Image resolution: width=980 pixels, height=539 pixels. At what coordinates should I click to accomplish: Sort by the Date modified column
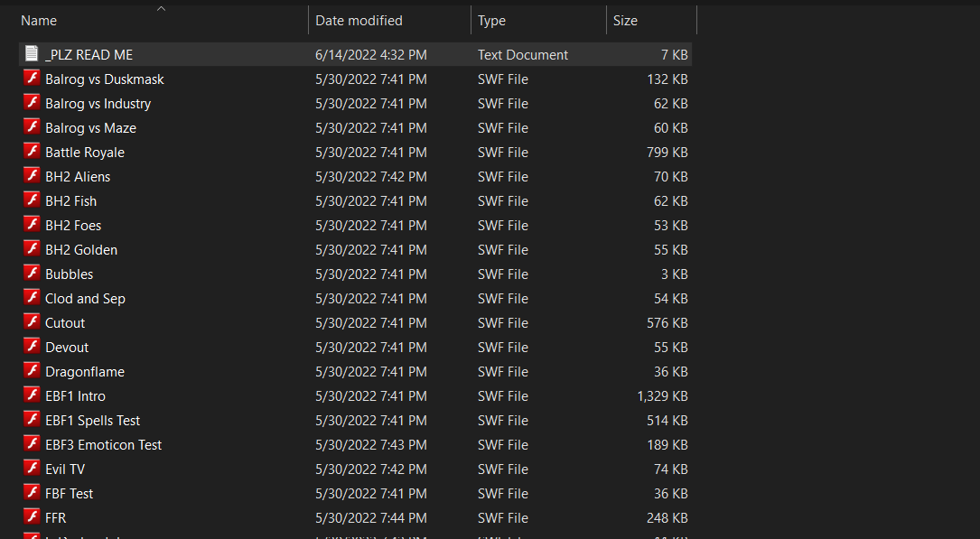[x=359, y=21]
